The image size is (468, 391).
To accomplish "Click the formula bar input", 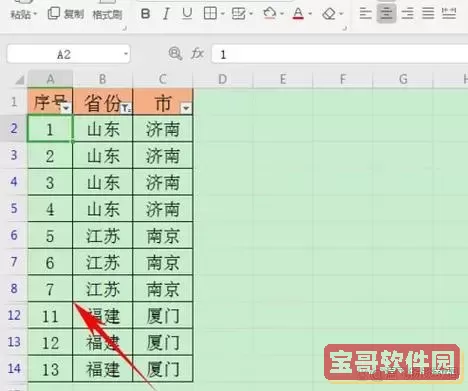I will pos(339,54).
